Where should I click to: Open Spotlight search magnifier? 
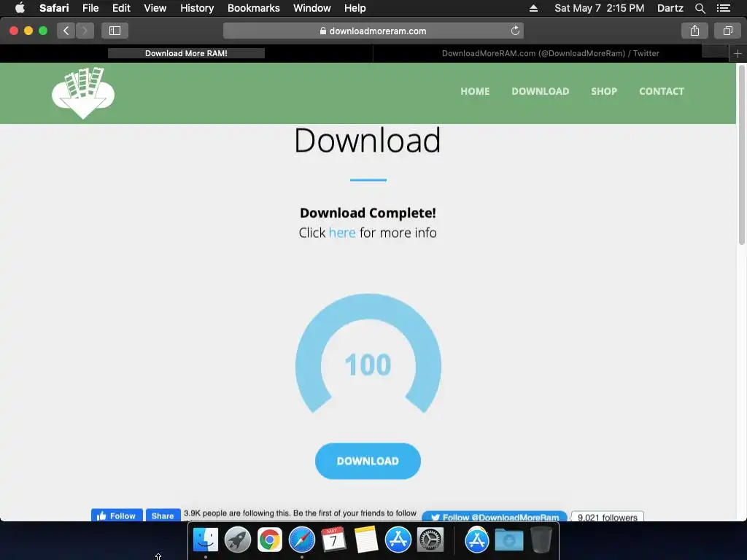click(700, 8)
